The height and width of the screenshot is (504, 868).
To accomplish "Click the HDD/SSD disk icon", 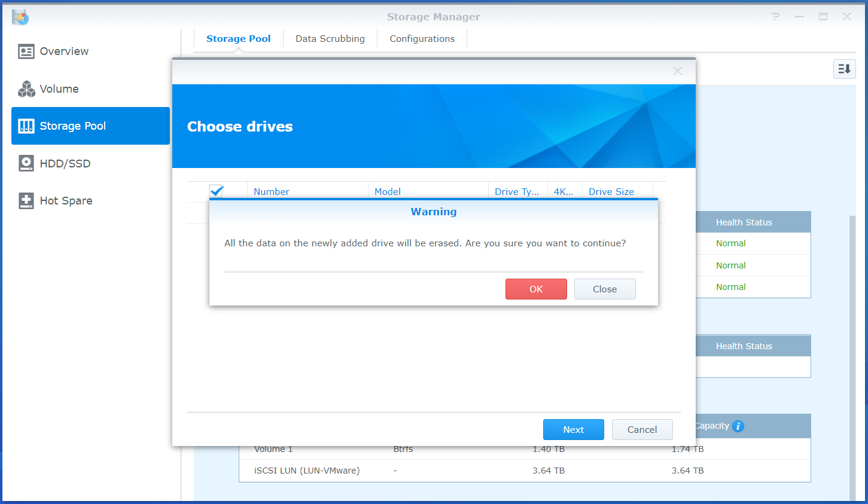I will (26, 163).
